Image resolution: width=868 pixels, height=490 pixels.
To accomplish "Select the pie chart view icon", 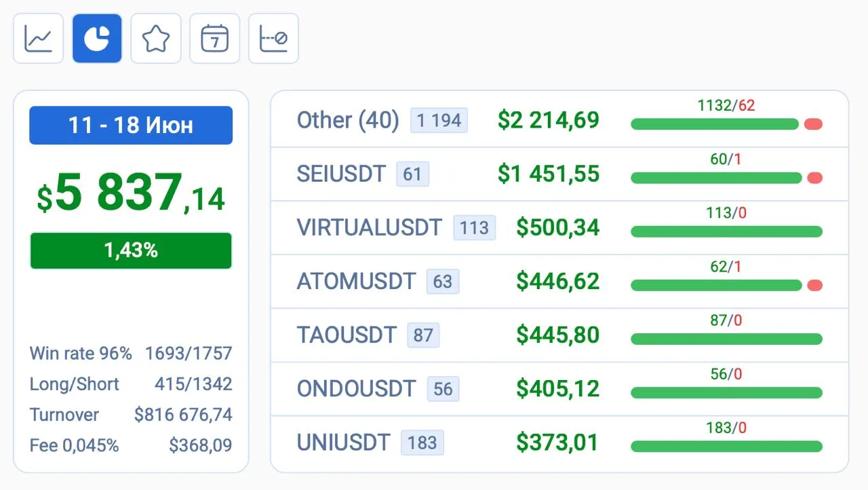I will 97,38.
